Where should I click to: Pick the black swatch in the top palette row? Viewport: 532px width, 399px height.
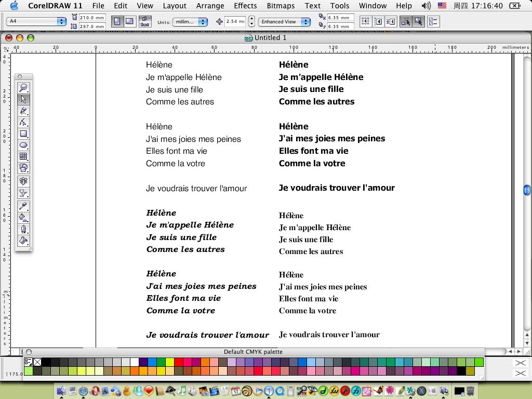point(46,362)
